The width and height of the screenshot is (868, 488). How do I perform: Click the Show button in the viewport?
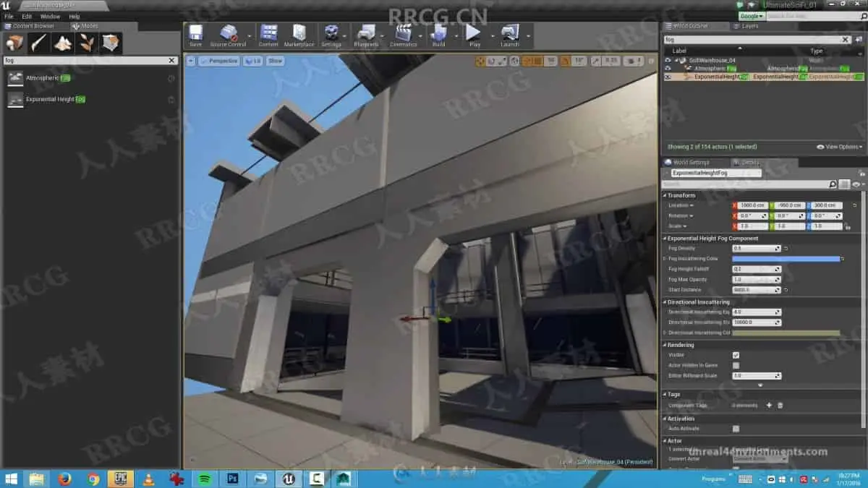[x=275, y=61]
